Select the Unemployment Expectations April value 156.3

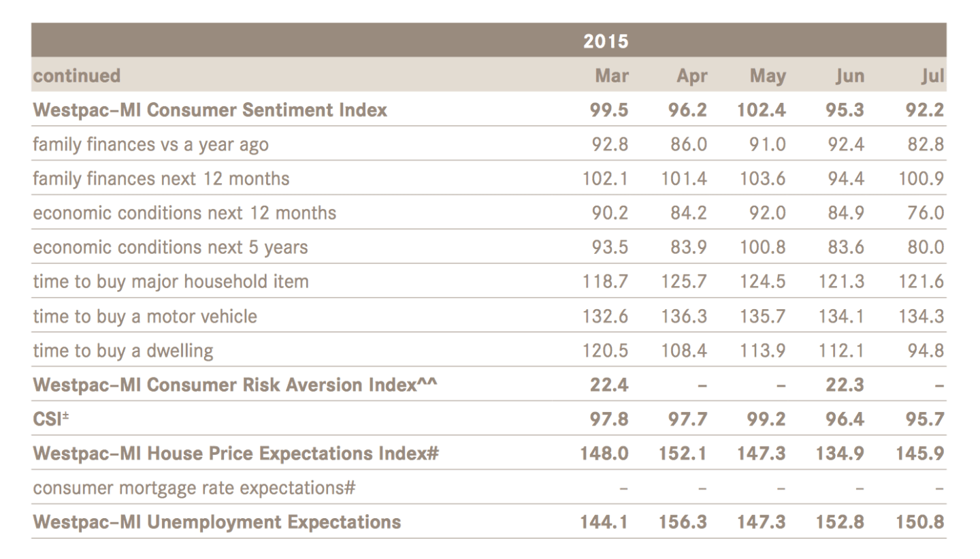(x=683, y=522)
